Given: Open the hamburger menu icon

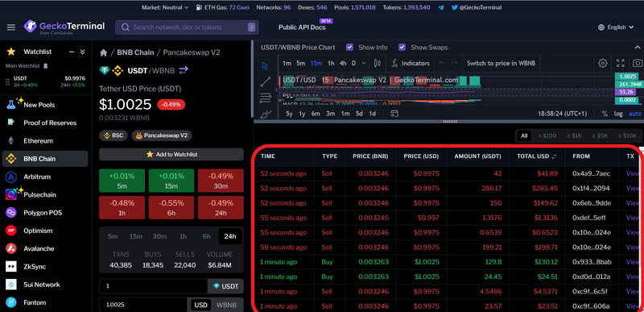Looking at the screenshot, I should point(11,27).
